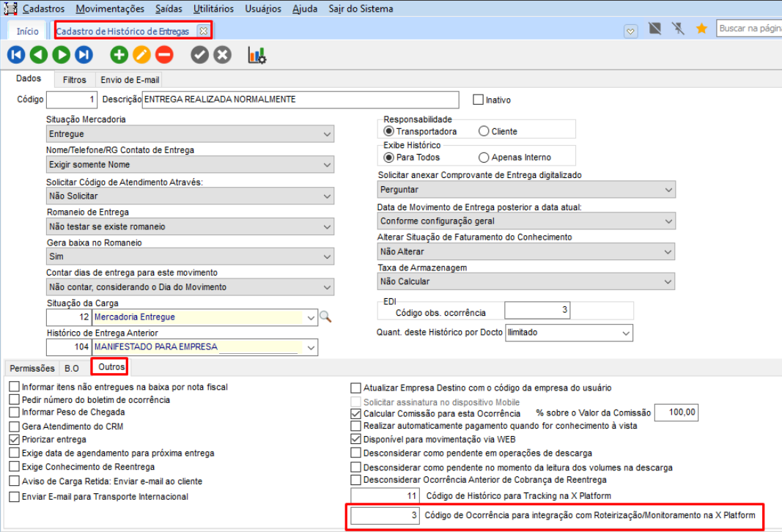Toggle Pedir número do boletim de ocorrência
This screenshot has height=532, width=782.
(15, 399)
